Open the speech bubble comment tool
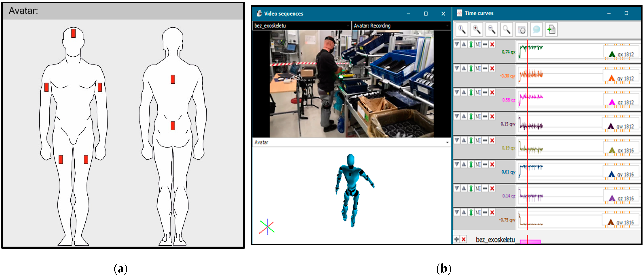644x276 pixels. (537, 30)
